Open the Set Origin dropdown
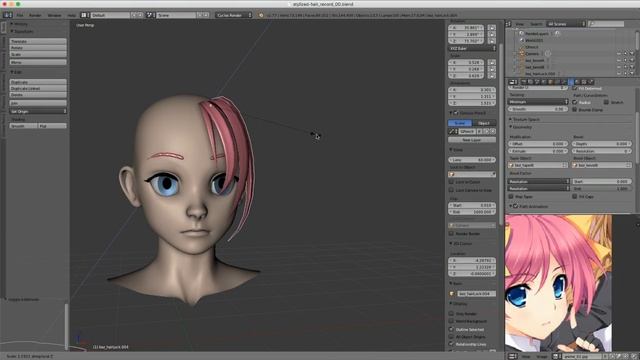This screenshot has height=360, width=640. 38,111
